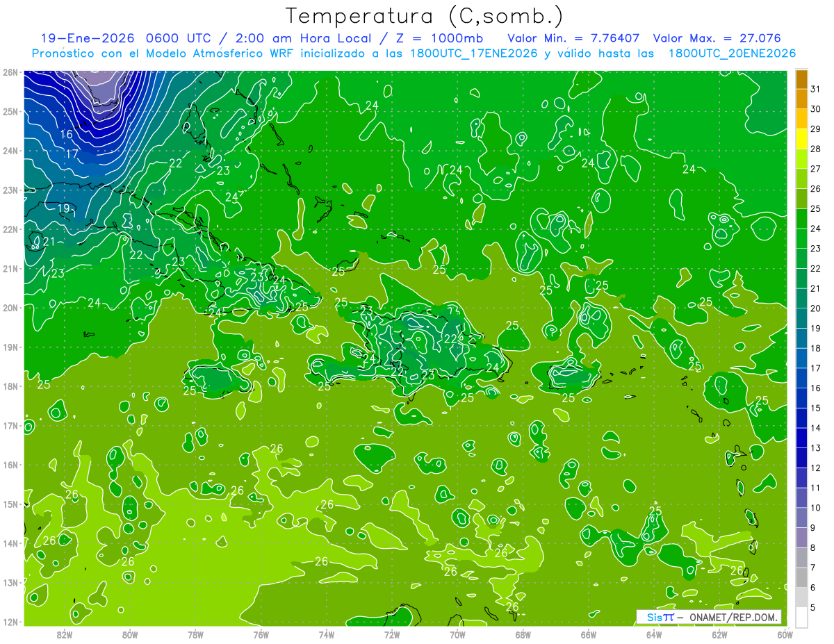The width and height of the screenshot is (834, 644).
Task: Click the longitude axis label "78W"
Action: pos(195,635)
